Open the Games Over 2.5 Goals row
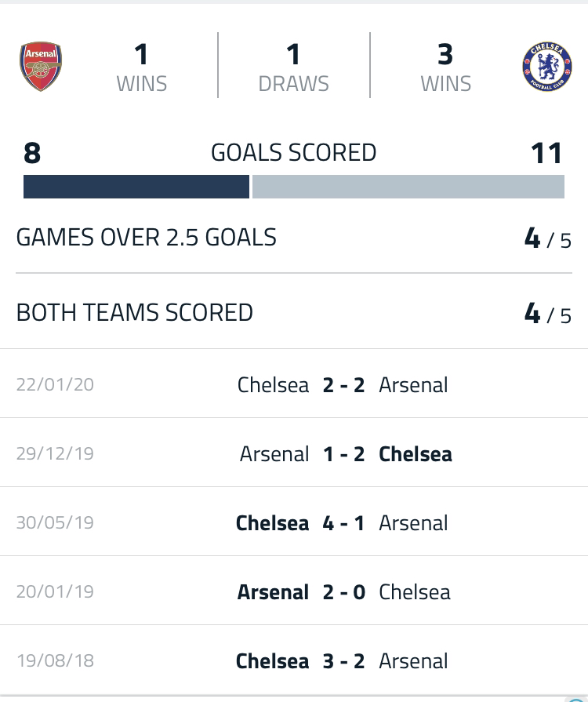Screen dimensions: 588x702 pyautogui.click(x=294, y=238)
